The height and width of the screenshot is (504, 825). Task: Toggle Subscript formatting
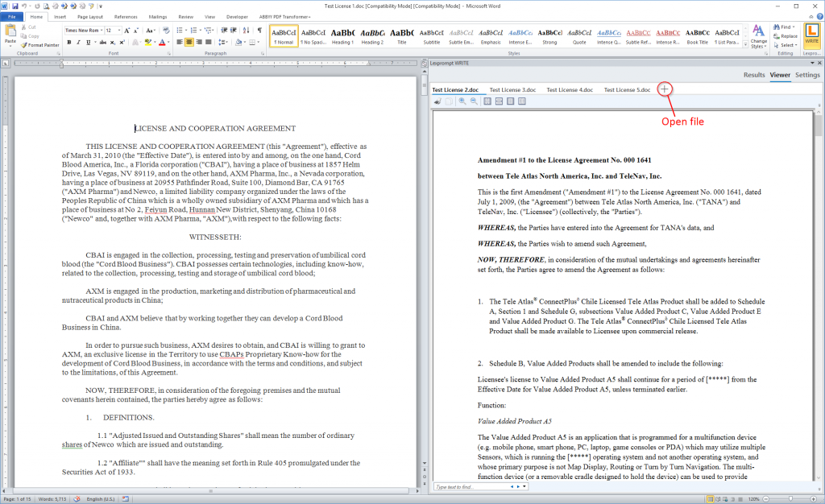[113, 42]
